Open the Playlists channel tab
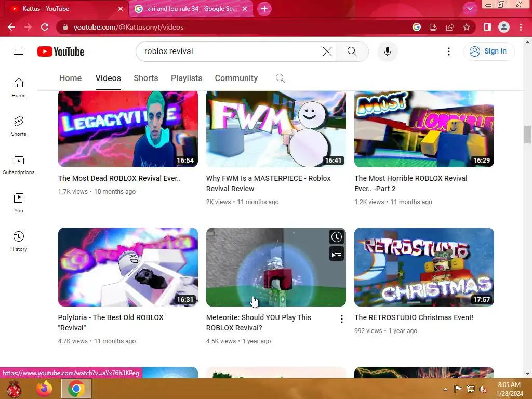Viewport: 532px width, 399px height. tap(187, 78)
